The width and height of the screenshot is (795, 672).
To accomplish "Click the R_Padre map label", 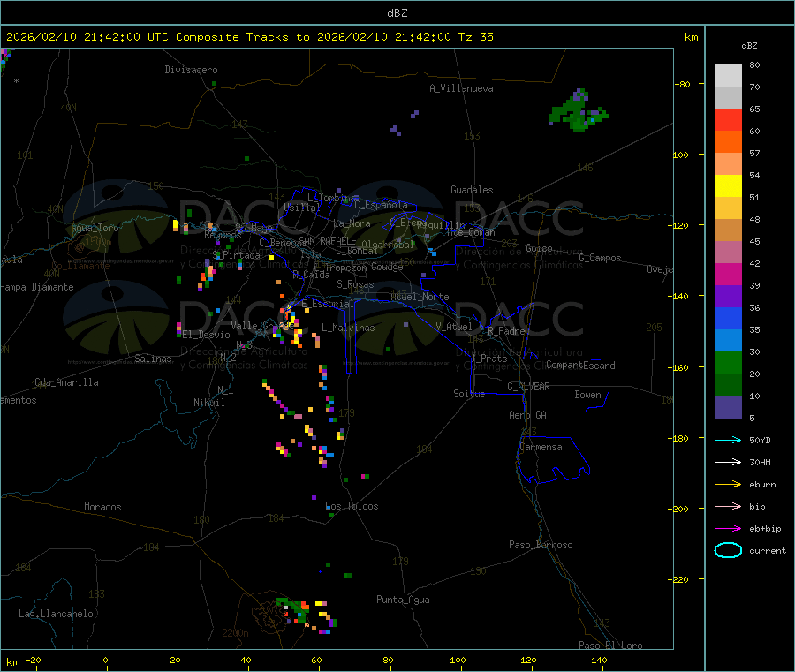I will pos(506,331).
